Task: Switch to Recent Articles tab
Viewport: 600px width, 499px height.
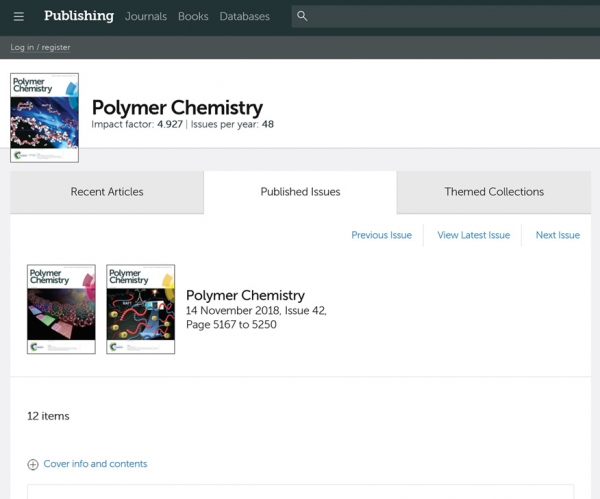Action: (x=107, y=192)
